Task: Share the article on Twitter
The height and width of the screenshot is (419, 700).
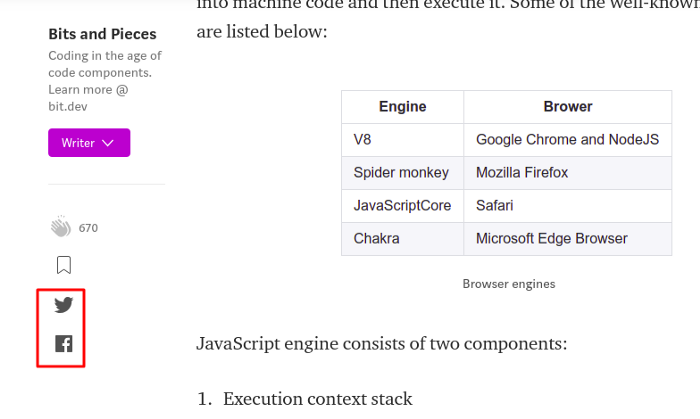Action: [63, 305]
